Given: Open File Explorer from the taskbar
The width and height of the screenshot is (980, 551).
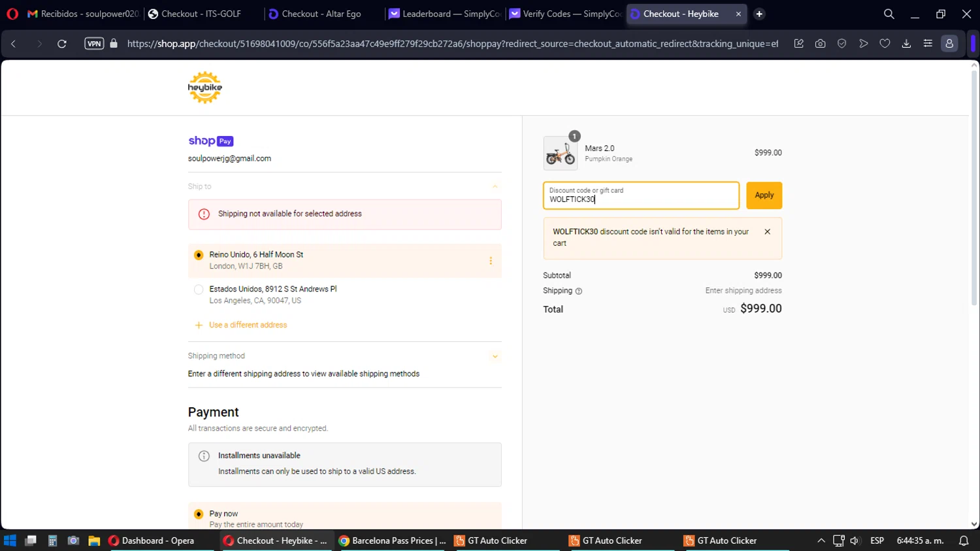Looking at the screenshot, I should 94,541.
